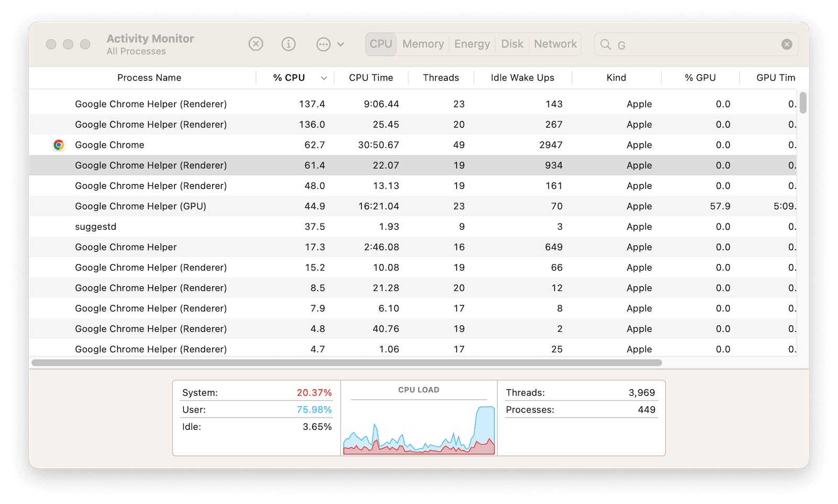Click the Google Chrome app icon in the list
This screenshot has height=504, width=838.
point(59,145)
